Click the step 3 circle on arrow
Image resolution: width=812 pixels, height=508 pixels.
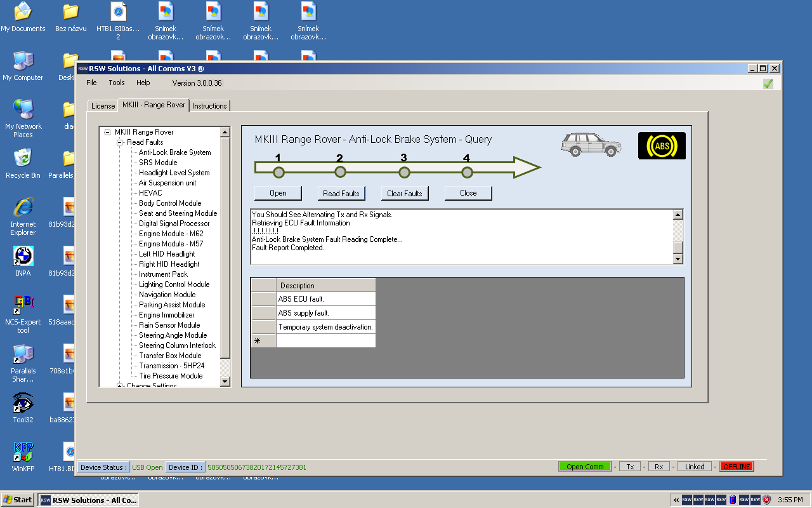403,172
